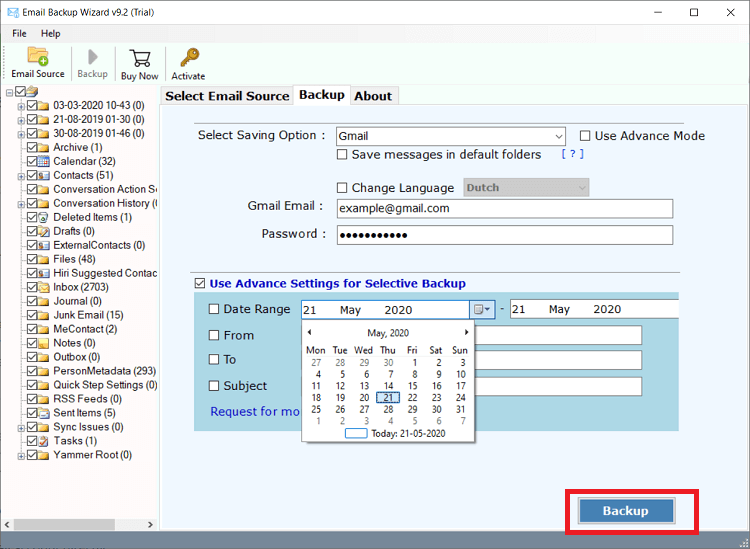Select the Tasks clipboard icon

pyautogui.click(x=44, y=441)
